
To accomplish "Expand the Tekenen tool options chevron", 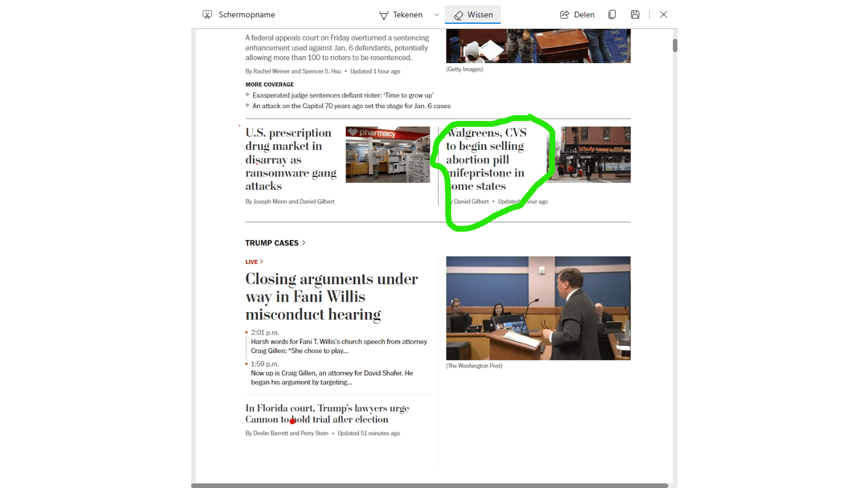I will (436, 14).
